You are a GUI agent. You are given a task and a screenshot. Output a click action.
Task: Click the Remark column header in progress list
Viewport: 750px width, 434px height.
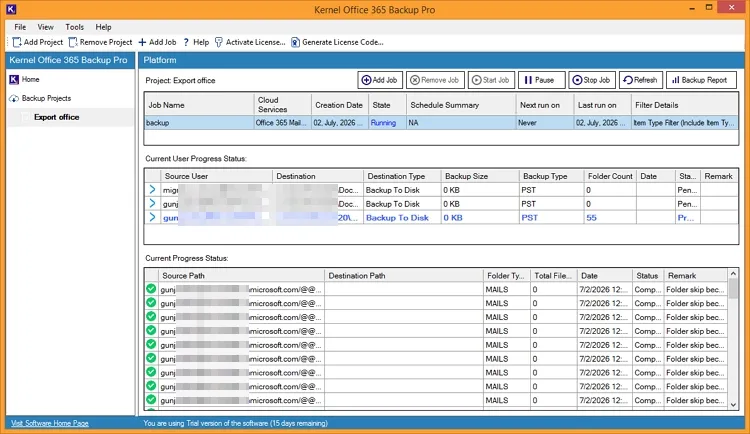coord(696,276)
